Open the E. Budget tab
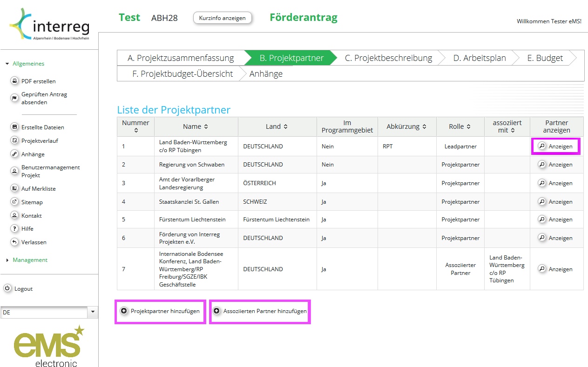 tap(545, 58)
